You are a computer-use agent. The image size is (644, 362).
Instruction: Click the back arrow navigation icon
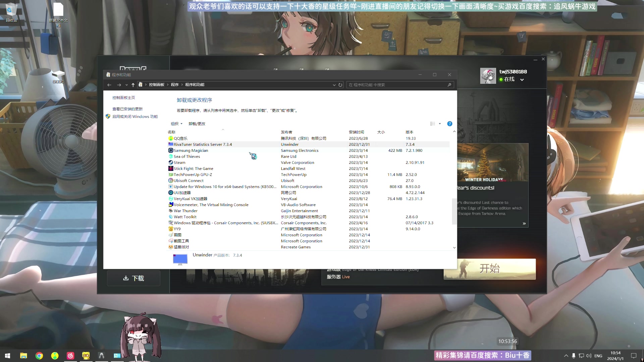[x=109, y=85]
